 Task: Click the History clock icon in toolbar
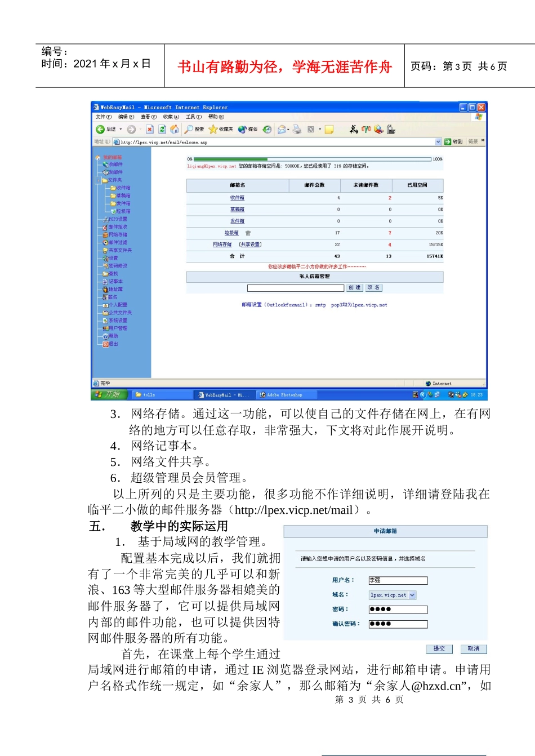(x=267, y=130)
